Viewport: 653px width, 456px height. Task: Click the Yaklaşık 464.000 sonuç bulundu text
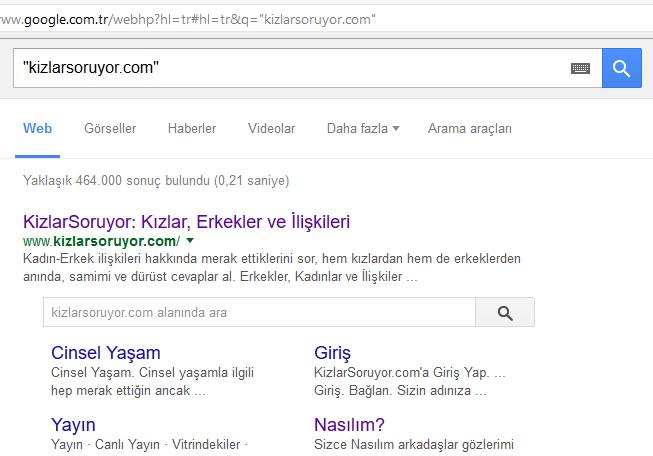click(x=156, y=181)
